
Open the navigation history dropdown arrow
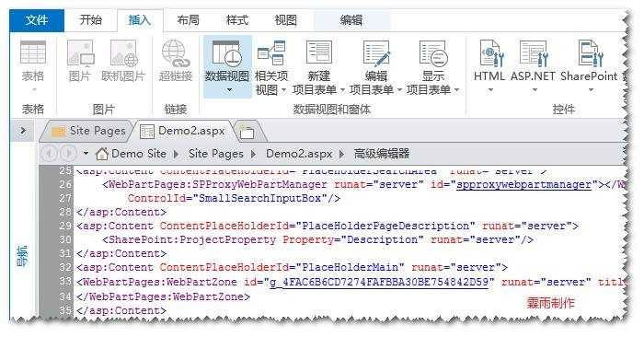point(86,153)
